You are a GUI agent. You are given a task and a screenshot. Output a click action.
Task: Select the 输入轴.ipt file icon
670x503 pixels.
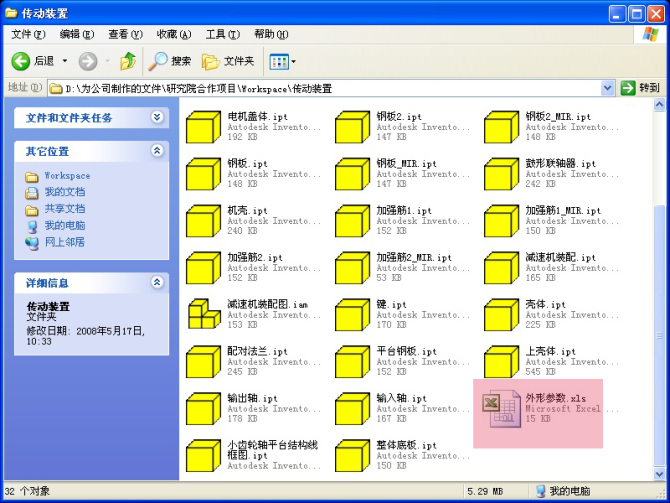coord(352,409)
